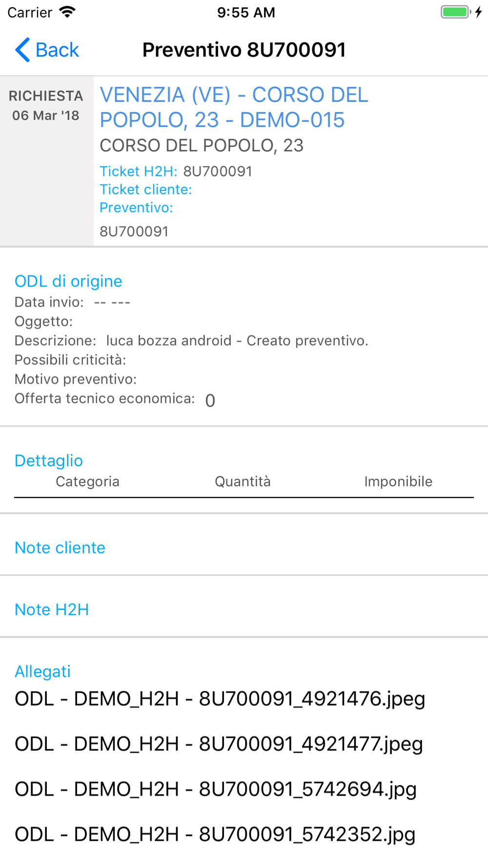The height and width of the screenshot is (868, 488).
Task: Tap the Allegati section header
Action: [x=42, y=672]
